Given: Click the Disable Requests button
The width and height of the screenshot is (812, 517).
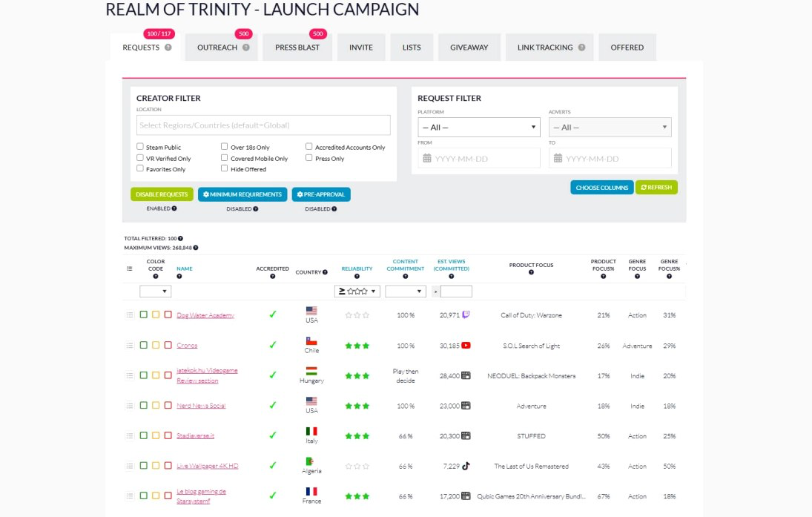Looking at the screenshot, I should pos(162,194).
